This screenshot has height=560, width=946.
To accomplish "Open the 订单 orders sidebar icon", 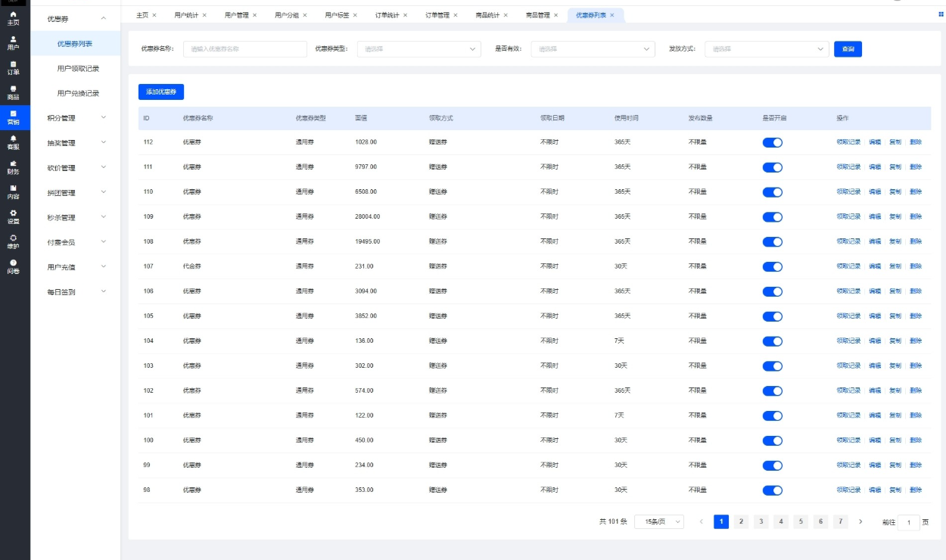I will pos(13,68).
